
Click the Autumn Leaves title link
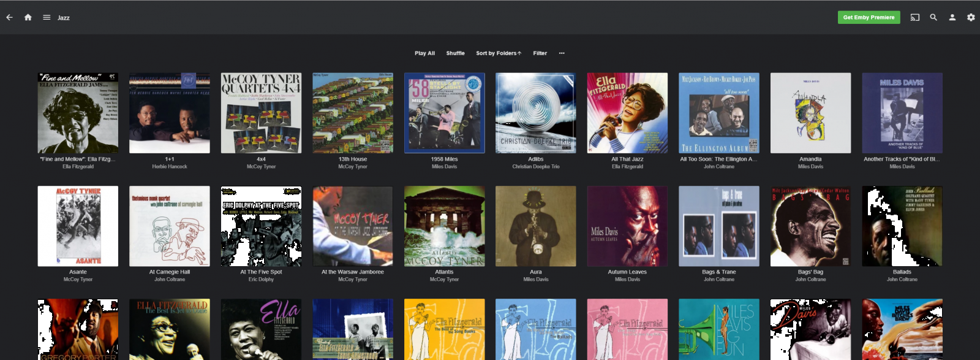click(x=627, y=272)
